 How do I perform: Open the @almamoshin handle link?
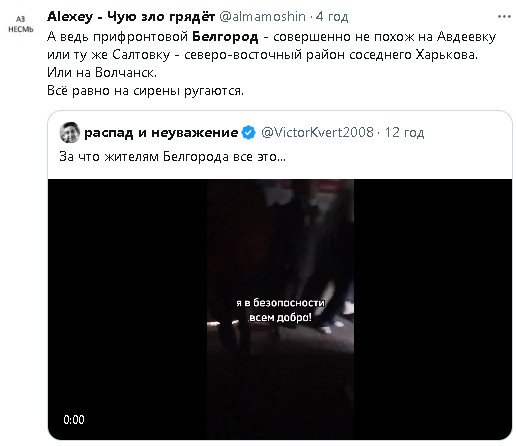(x=262, y=16)
